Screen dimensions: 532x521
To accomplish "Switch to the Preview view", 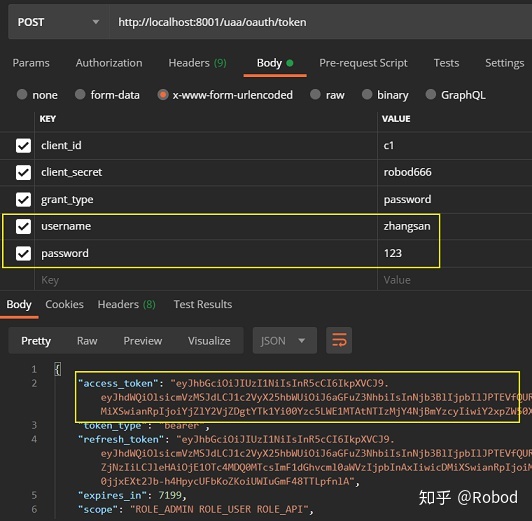I will click(x=143, y=341).
